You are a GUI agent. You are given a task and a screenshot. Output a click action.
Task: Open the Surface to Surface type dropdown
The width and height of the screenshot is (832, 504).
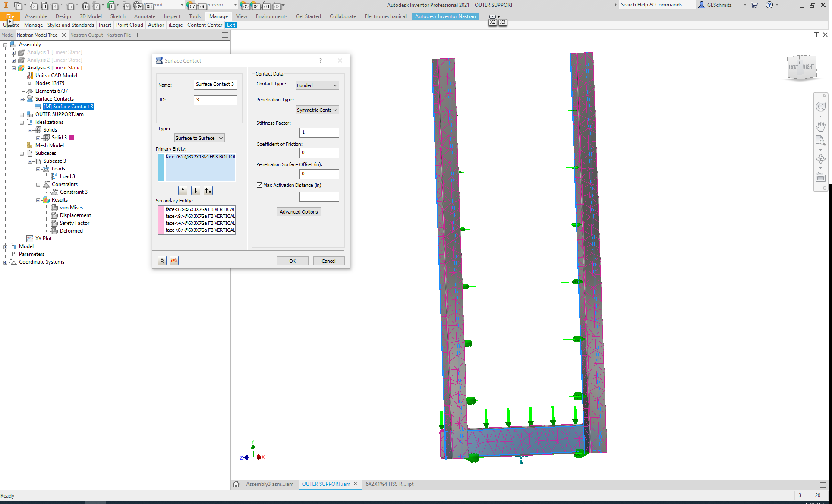(x=199, y=138)
